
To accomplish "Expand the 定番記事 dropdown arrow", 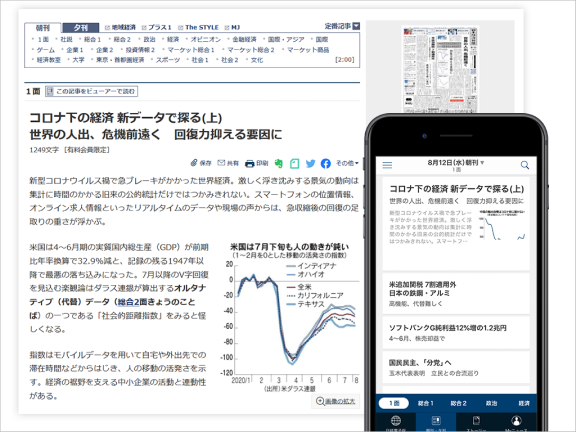I will pyautogui.click(x=356, y=26).
